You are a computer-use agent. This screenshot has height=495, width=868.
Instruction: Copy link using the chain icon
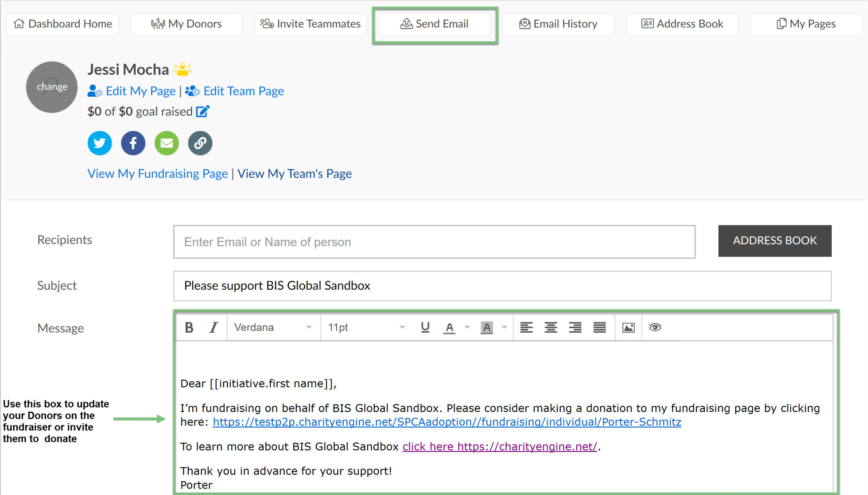200,143
